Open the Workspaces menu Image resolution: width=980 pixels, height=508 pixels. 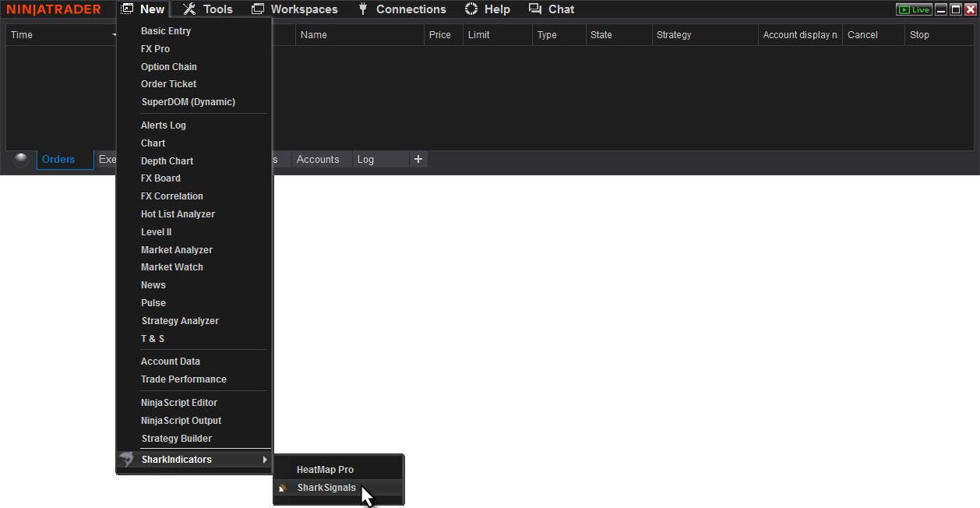[x=294, y=9]
